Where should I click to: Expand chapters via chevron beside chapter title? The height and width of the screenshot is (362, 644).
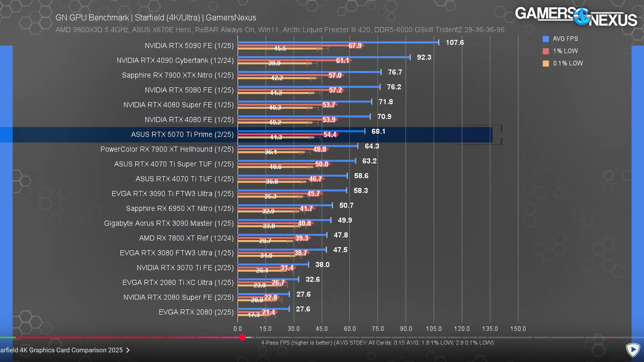coord(128,350)
